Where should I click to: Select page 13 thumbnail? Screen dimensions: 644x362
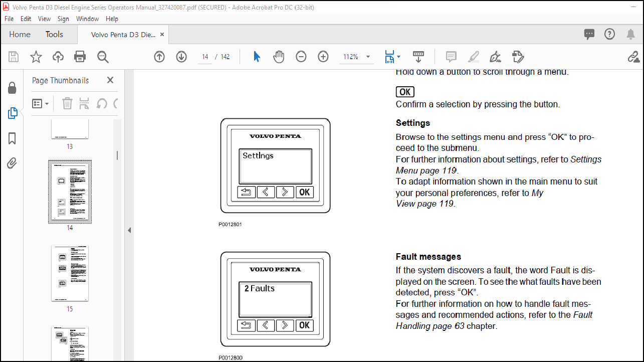70,129
